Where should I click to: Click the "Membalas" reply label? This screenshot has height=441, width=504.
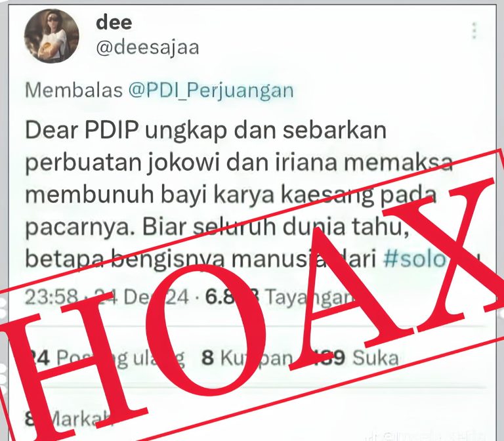click(x=74, y=91)
